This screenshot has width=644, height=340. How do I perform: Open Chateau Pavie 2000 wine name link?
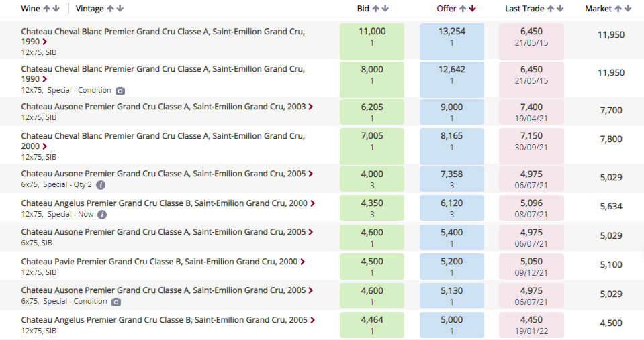point(159,262)
